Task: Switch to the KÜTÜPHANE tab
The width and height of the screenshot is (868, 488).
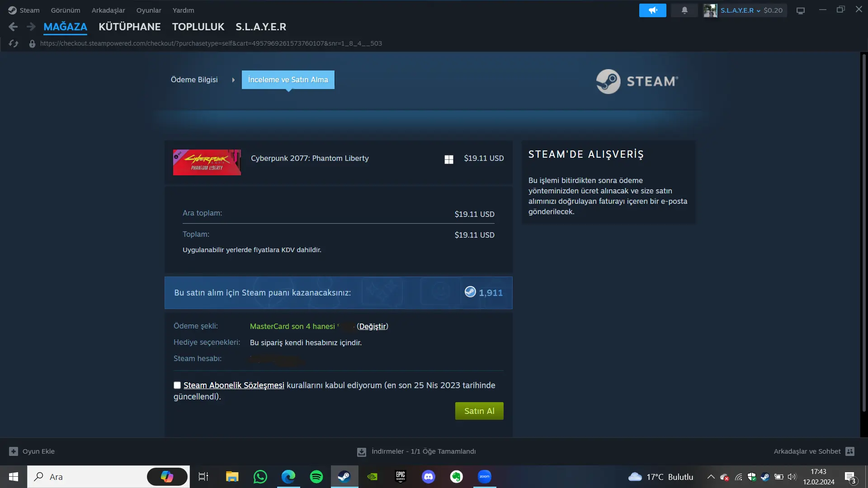Action: pos(130,27)
